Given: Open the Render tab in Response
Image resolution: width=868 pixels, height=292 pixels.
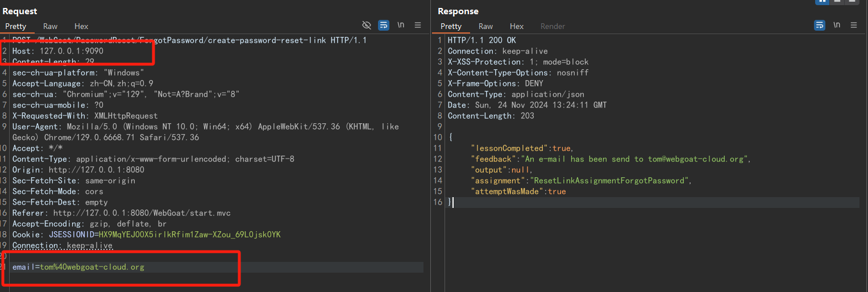Looking at the screenshot, I should 553,26.
